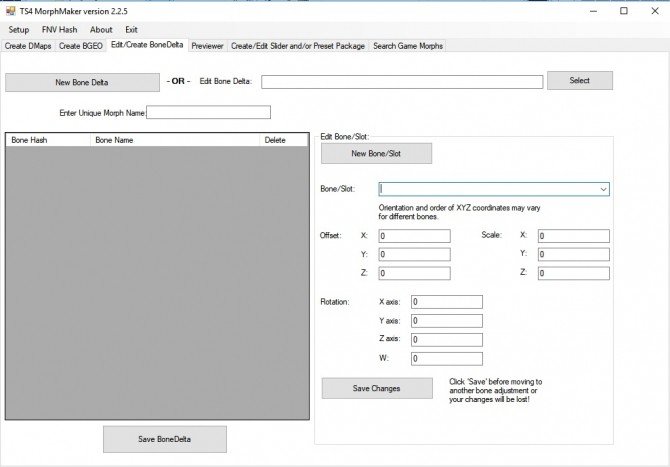670x467 pixels.
Task: Open the Previewer tab
Action: 208,46
